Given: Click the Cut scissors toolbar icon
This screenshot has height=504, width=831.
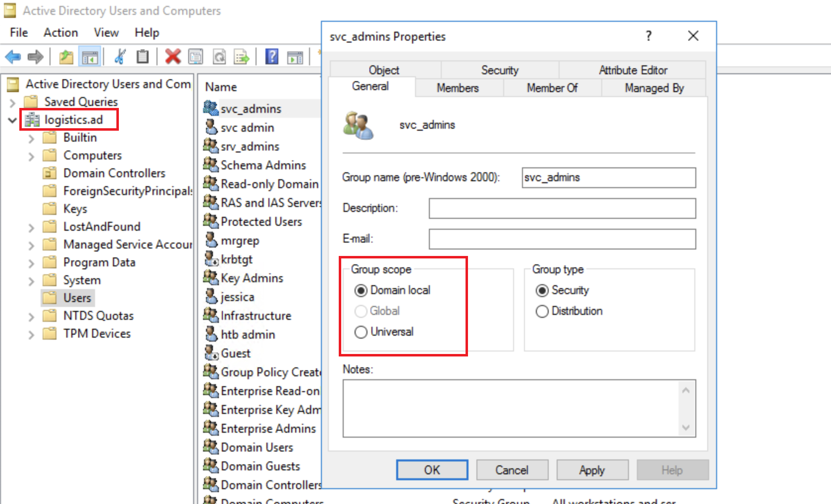Looking at the screenshot, I should tap(120, 57).
